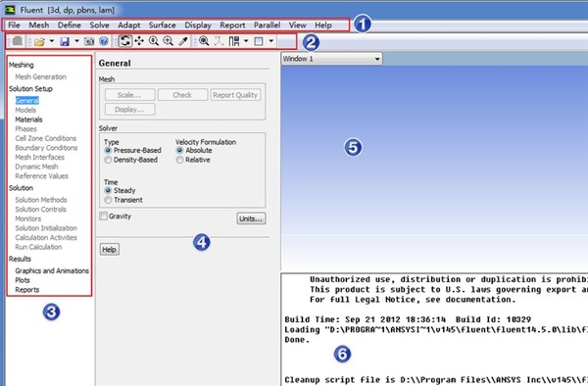Click the Fluent application icon in title bar
This screenshot has width=588, height=386.
point(10,10)
